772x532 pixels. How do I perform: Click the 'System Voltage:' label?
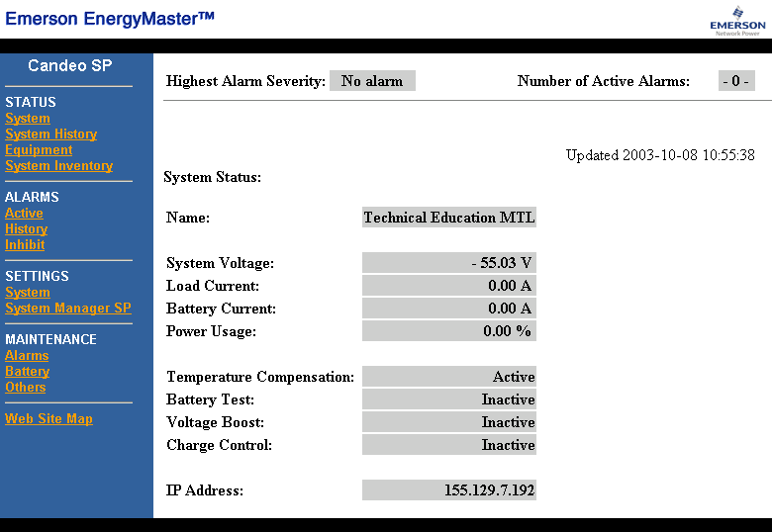coord(220,263)
